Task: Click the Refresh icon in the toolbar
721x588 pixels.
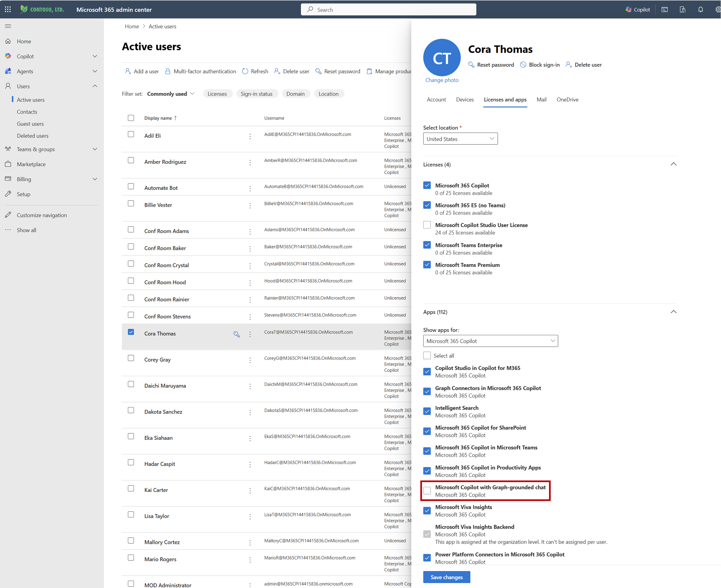Action: (x=245, y=71)
